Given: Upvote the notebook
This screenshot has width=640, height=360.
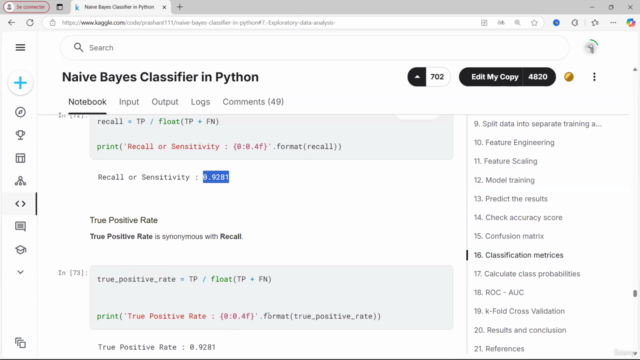Looking at the screenshot, I should (417, 77).
